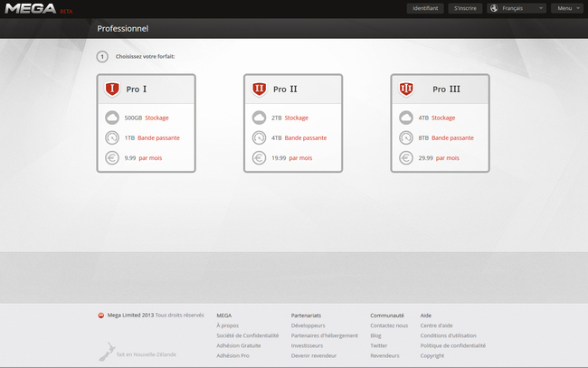Open the Partenaires d'hébergement link
The height and width of the screenshot is (368, 588).
pyautogui.click(x=325, y=335)
